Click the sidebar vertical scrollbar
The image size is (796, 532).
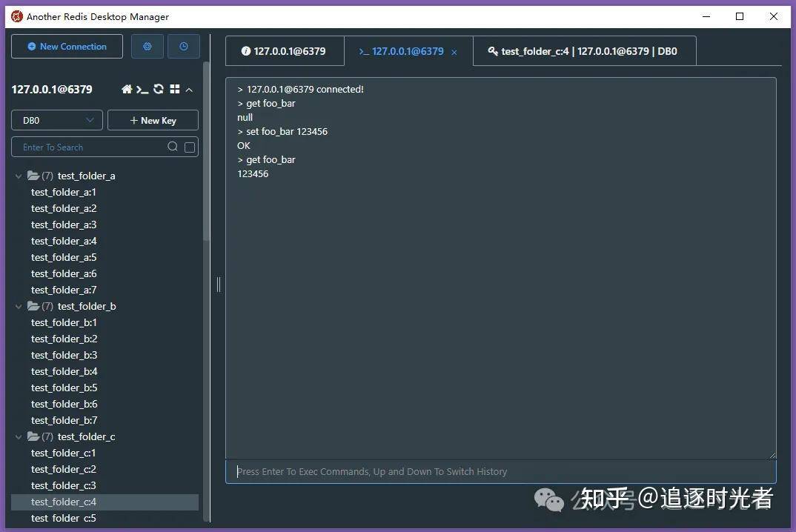(206, 153)
